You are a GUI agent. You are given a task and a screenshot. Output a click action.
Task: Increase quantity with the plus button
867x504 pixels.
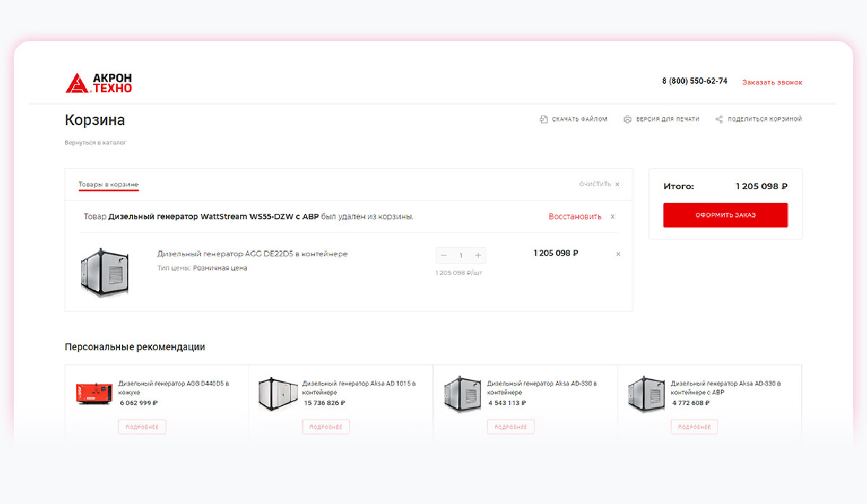pyautogui.click(x=478, y=255)
